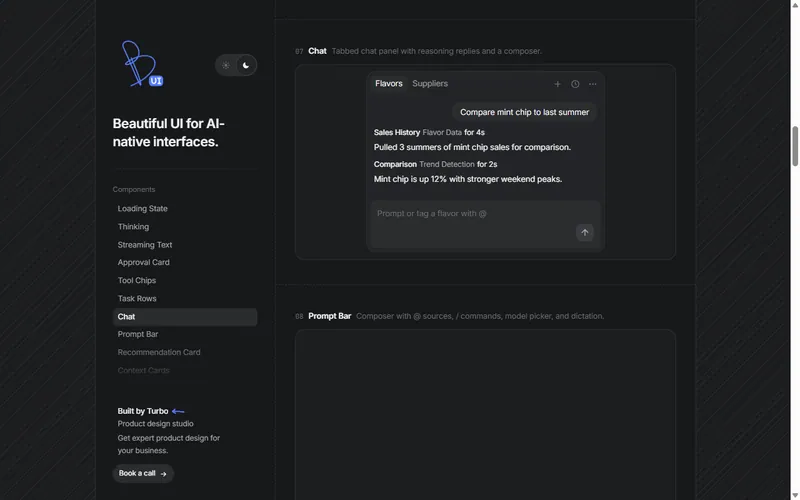Click the 'Compare mint chip to last summer' message
Screen dimensions: 800x500
coord(524,112)
